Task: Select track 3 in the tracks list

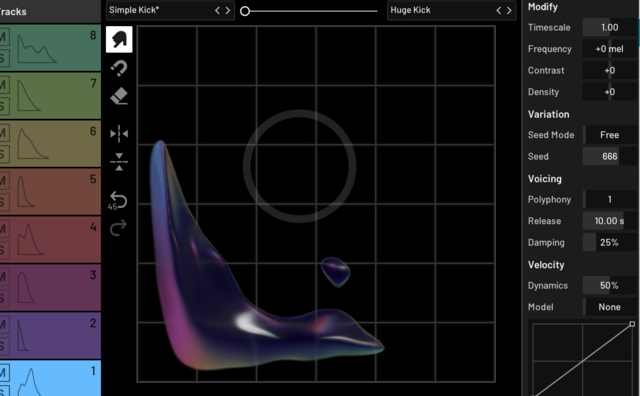Action: click(50, 287)
